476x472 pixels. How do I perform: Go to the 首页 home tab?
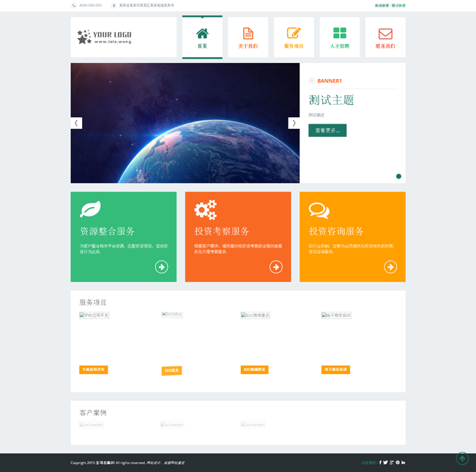tap(202, 37)
